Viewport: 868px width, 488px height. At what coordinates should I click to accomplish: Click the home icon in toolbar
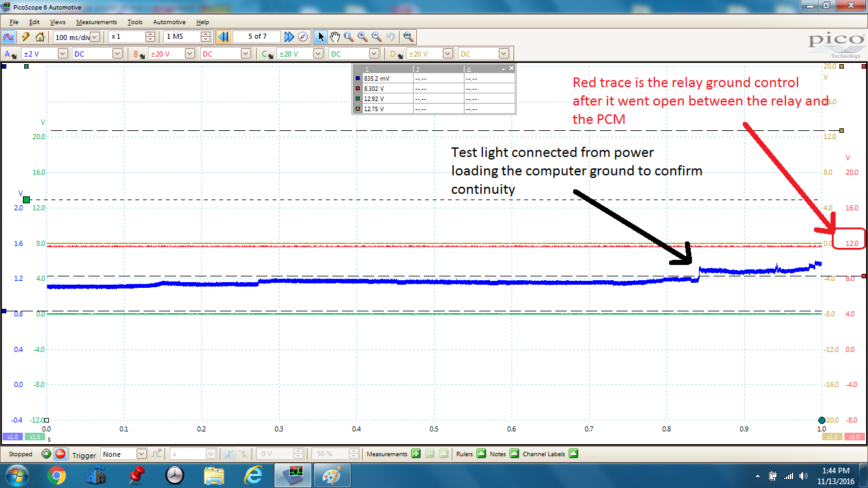pos(39,37)
